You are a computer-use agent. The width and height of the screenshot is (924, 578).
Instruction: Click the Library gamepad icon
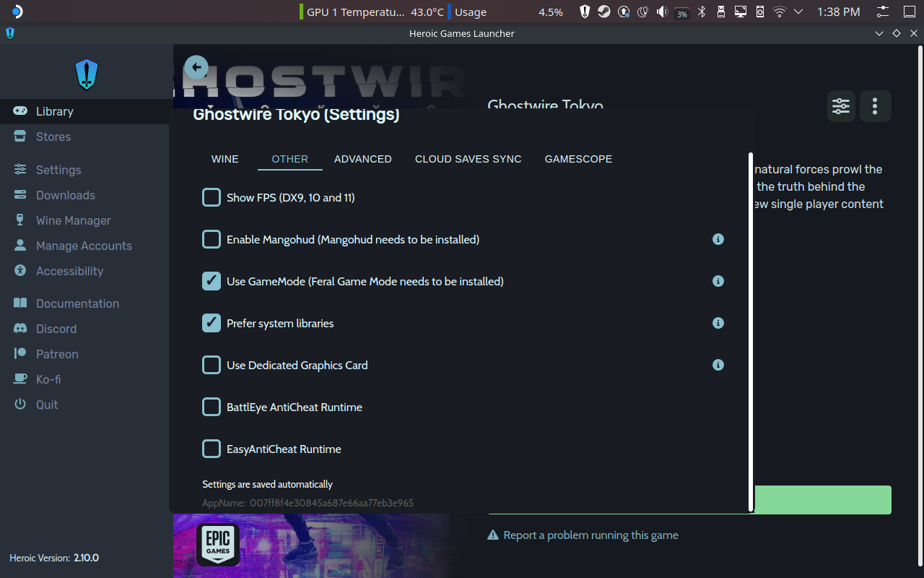(20, 111)
